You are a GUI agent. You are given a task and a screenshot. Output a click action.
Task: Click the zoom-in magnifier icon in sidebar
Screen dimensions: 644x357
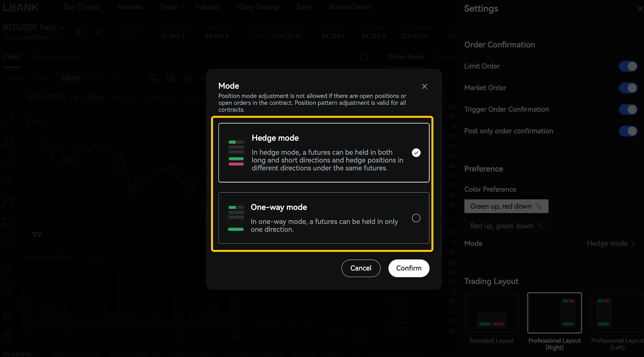point(7,288)
